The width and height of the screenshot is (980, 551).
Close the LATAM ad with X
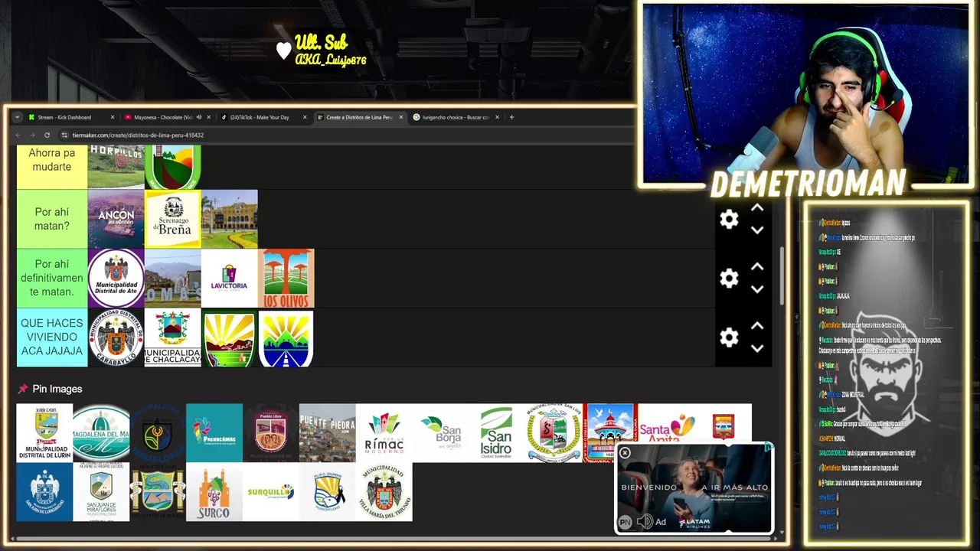pyautogui.click(x=625, y=453)
